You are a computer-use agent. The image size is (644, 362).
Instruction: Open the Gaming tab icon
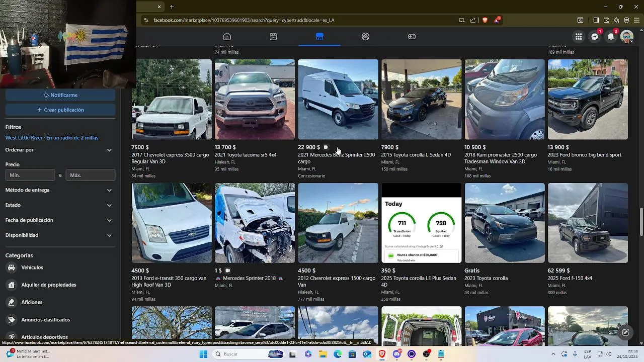[x=412, y=37]
